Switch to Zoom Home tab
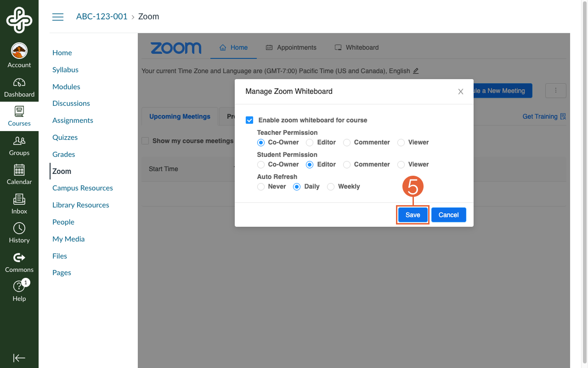Screen dimensions: 588x368 click(x=233, y=47)
